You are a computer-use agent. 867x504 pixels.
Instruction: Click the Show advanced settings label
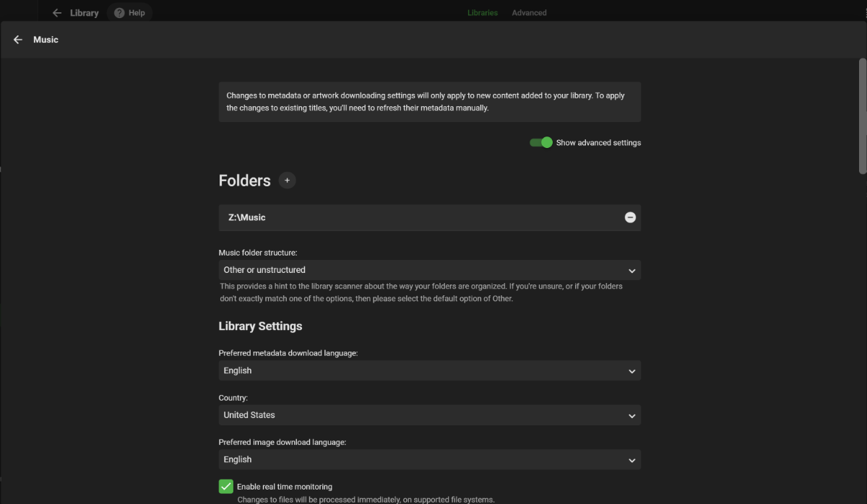[x=598, y=143]
